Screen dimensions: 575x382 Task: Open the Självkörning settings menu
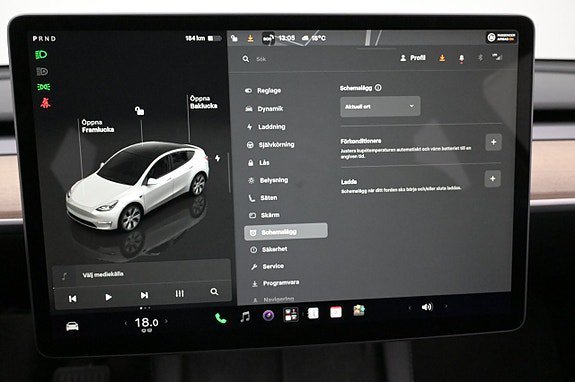click(x=270, y=145)
